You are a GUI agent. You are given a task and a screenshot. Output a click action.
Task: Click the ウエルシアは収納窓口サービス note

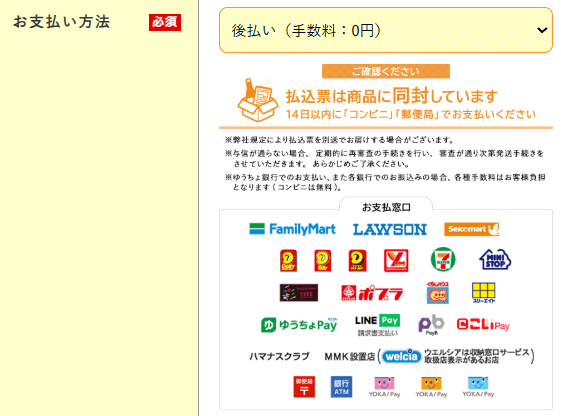[x=477, y=356]
